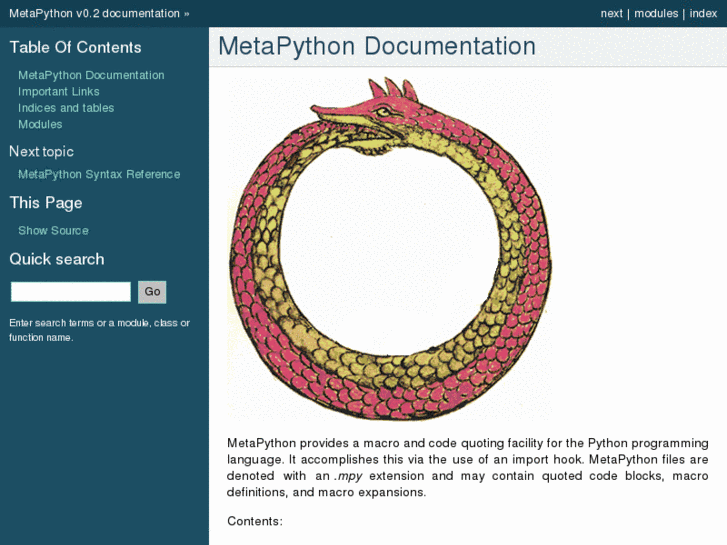This screenshot has width=727, height=545.
Task: Focus the Quick search text field
Action: tap(71, 292)
